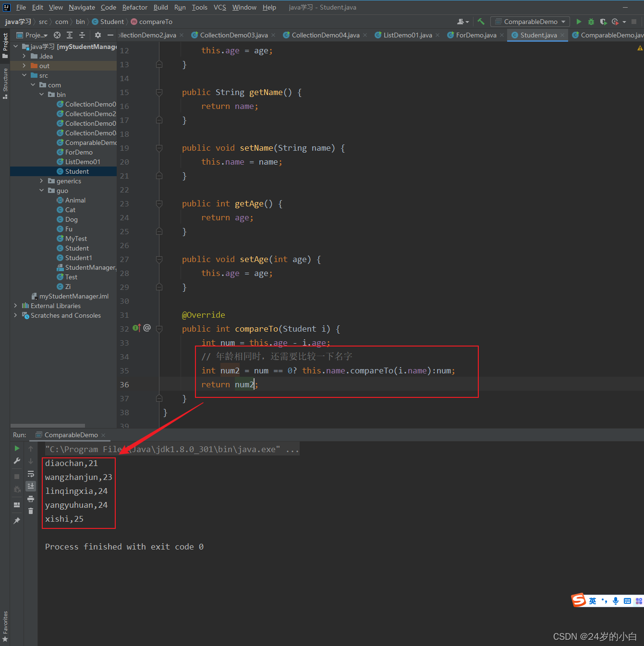Switch to the CollectionDemo03.java tab
This screenshot has height=646, width=644.
click(233, 35)
